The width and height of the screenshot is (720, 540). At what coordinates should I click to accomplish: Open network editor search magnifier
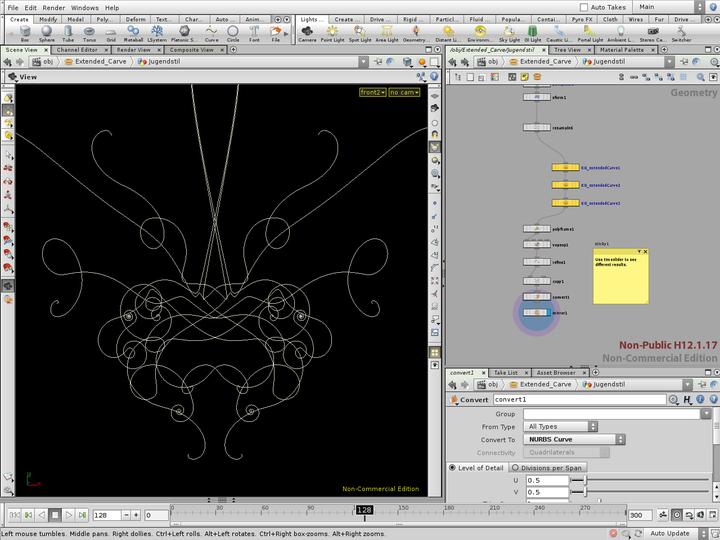(x=700, y=77)
